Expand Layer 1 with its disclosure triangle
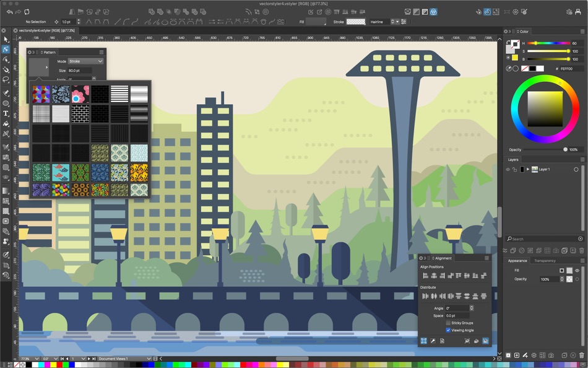 point(528,169)
